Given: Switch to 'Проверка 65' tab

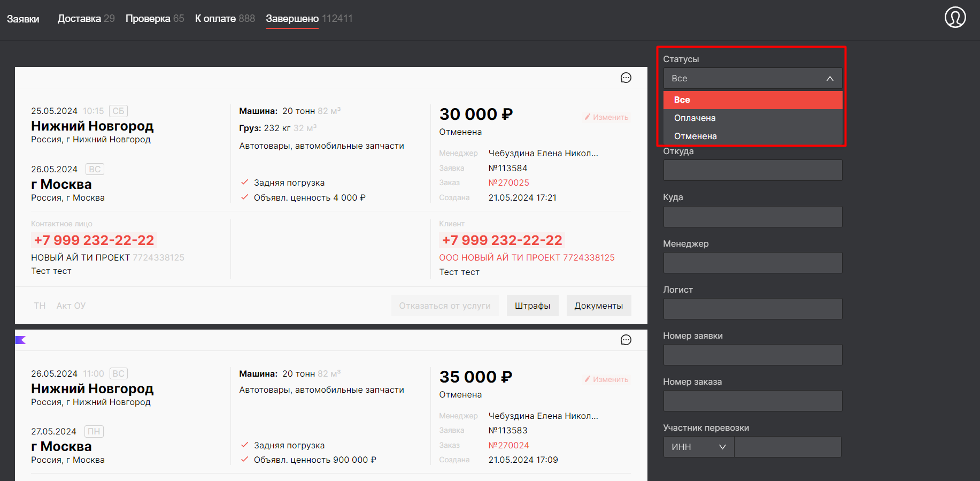Looking at the screenshot, I should click(155, 19).
